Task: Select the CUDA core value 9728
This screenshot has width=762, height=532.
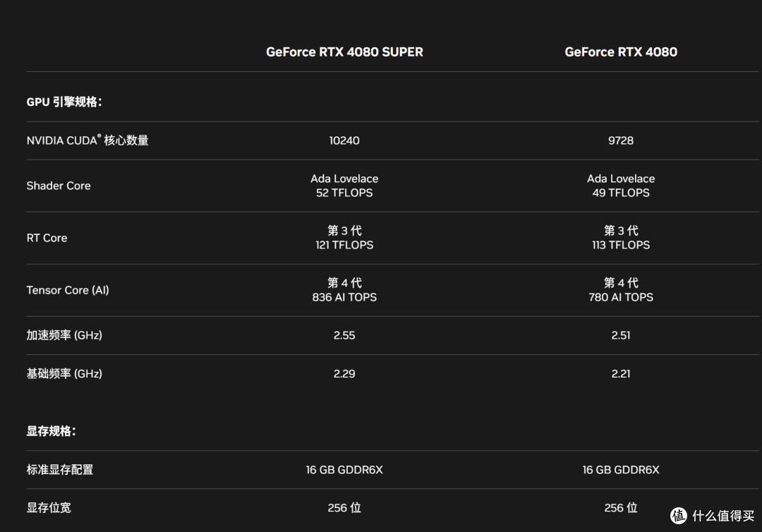Action: click(x=621, y=140)
